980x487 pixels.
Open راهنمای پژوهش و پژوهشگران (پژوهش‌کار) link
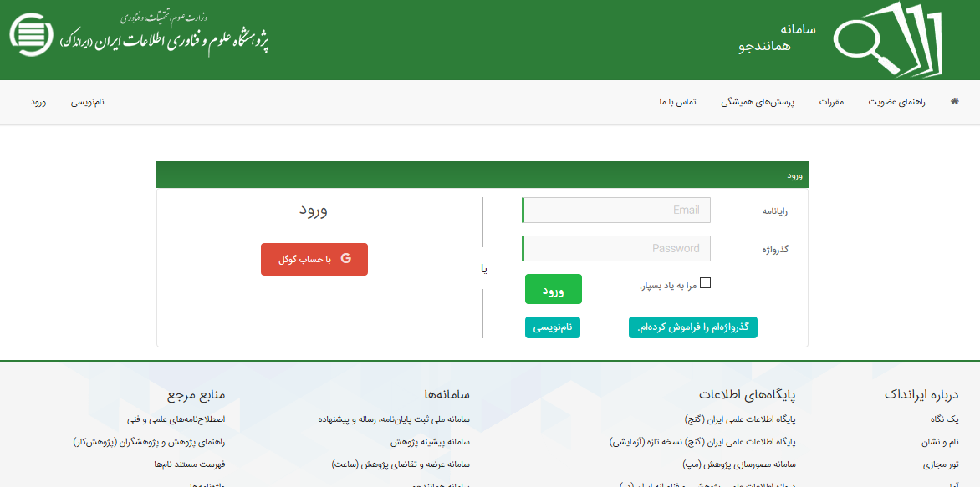click(x=149, y=442)
